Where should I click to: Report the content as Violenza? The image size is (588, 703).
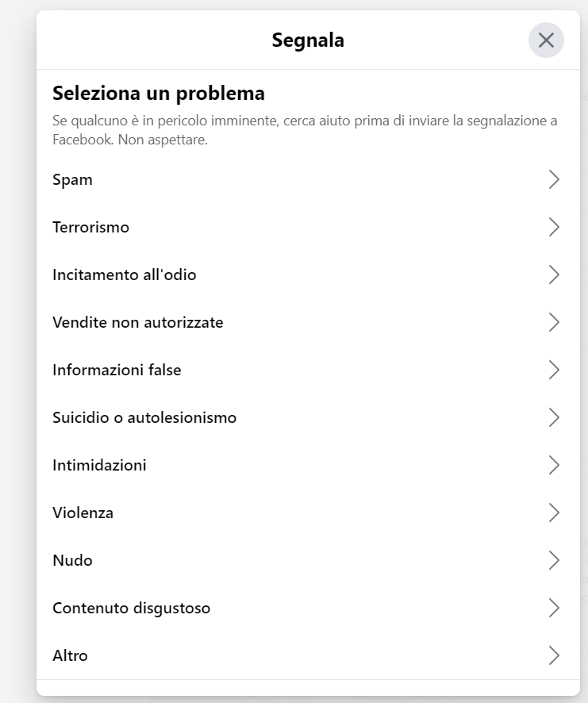[83, 513]
